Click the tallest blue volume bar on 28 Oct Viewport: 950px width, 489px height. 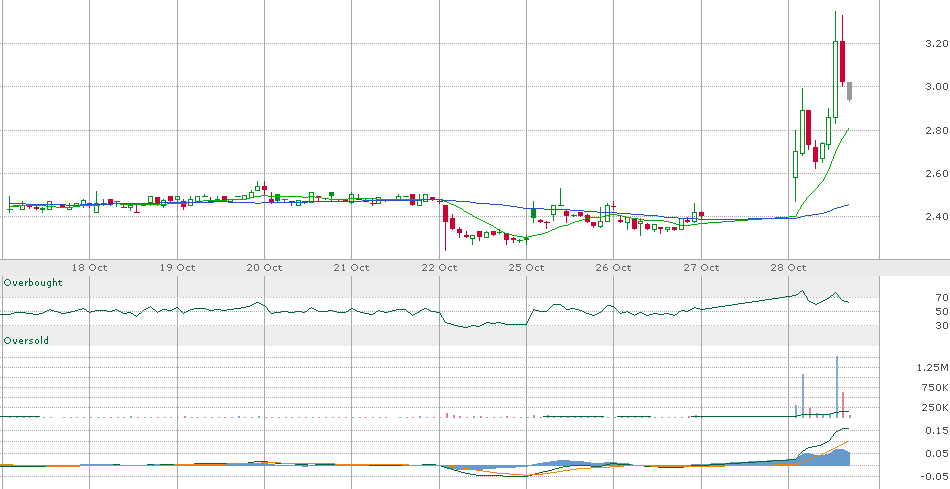coord(837,386)
